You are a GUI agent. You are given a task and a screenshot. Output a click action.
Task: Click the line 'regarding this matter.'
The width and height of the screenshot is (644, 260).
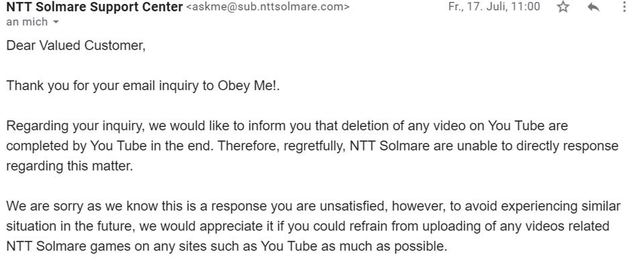tap(70, 166)
